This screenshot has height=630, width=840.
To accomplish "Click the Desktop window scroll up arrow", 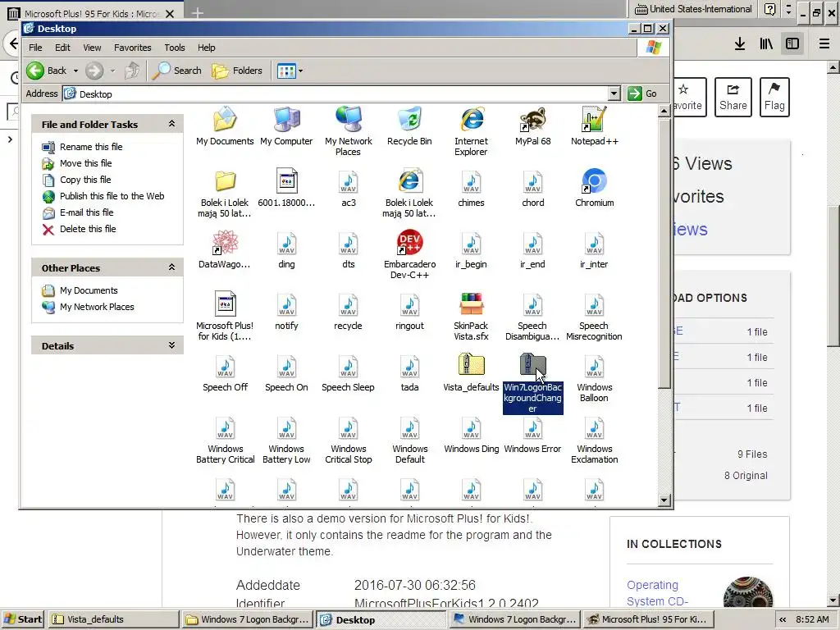I will click(x=664, y=111).
